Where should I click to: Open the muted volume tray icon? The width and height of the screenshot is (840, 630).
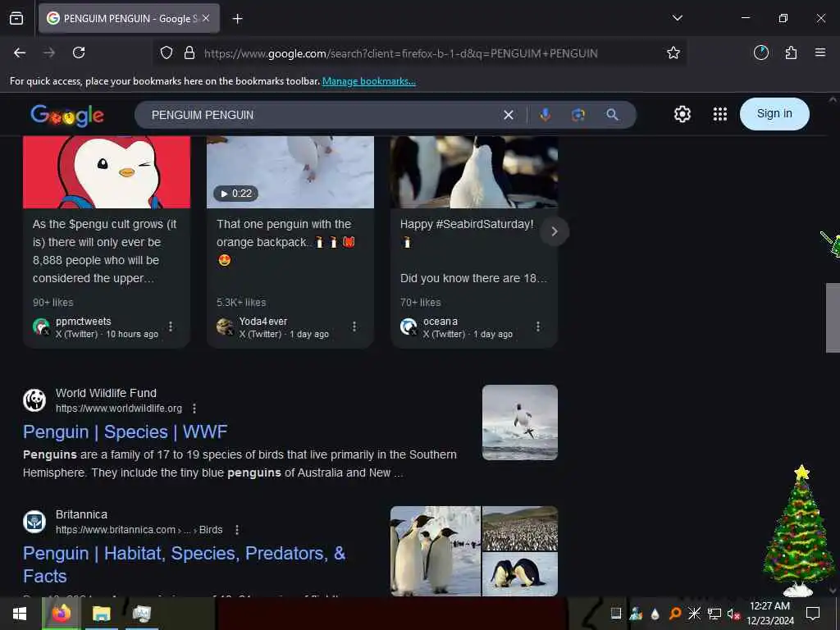[733, 614]
